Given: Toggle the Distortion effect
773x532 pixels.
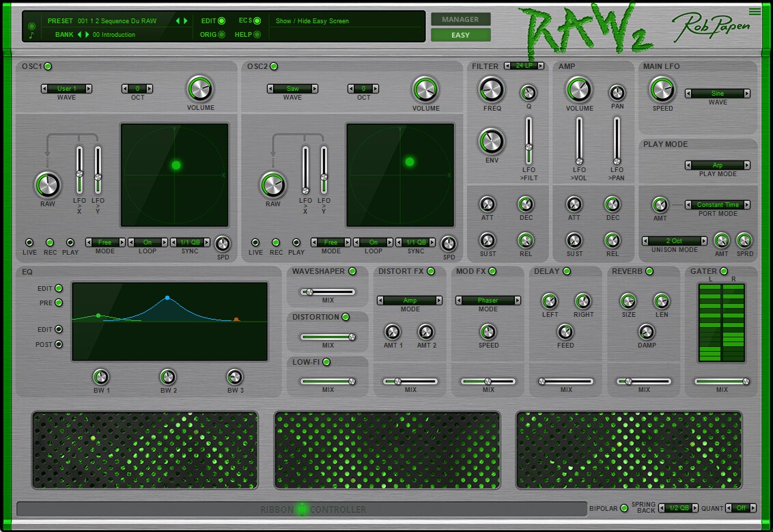Looking at the screenshot, I should tap(346, 317).
